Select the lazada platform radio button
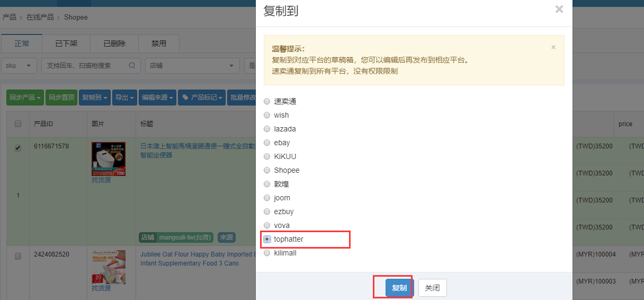 click(267, 129)
